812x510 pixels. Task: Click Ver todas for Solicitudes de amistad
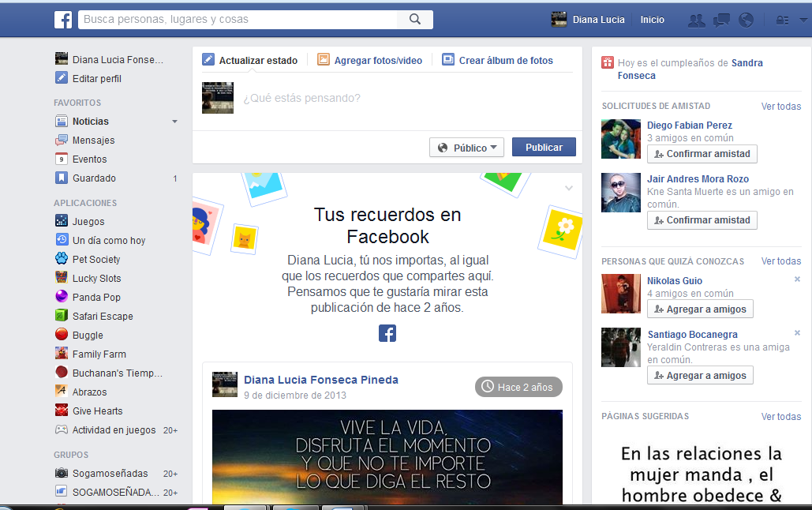pos(781,107)
